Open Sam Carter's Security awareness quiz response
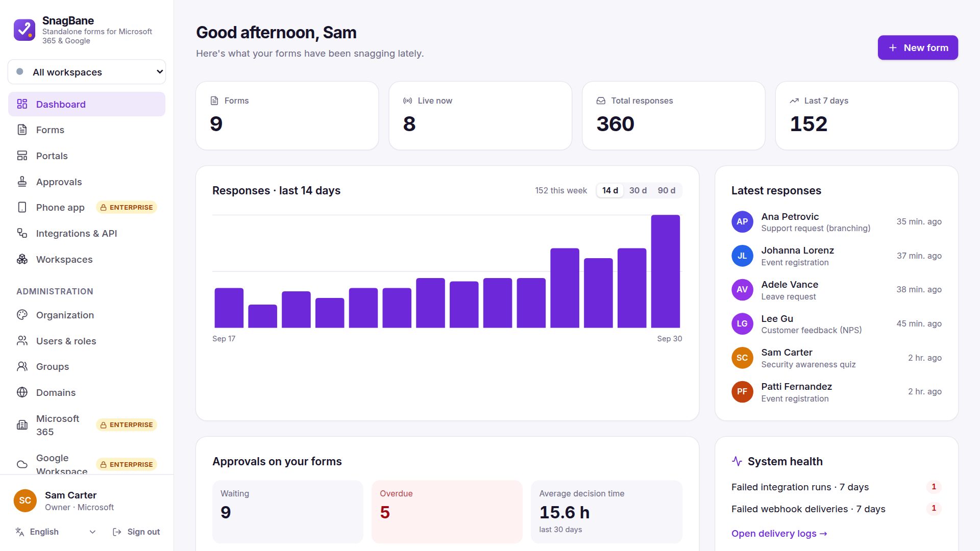The image size is (980, 551). pos(836,358)
